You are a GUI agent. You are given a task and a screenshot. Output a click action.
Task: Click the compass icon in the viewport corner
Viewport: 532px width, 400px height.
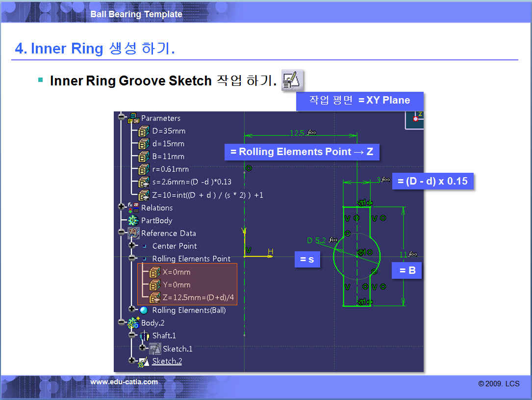pyautogui.click(x=415, y=118)
